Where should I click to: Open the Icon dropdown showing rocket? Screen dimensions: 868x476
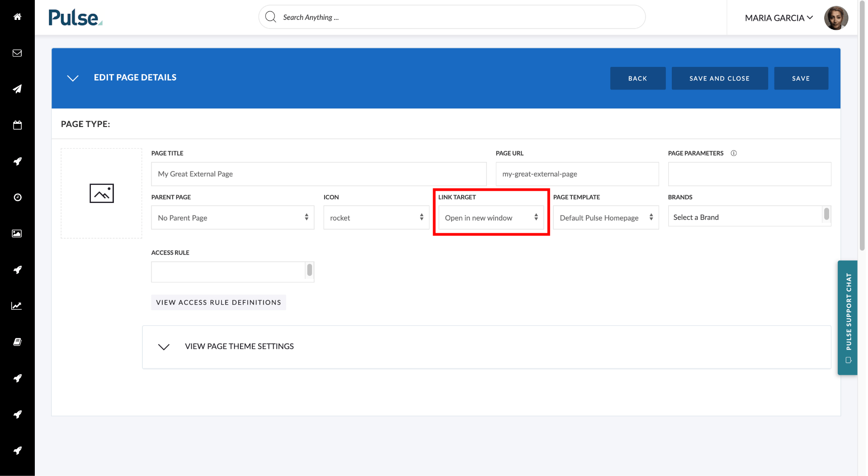coord(376,218)
